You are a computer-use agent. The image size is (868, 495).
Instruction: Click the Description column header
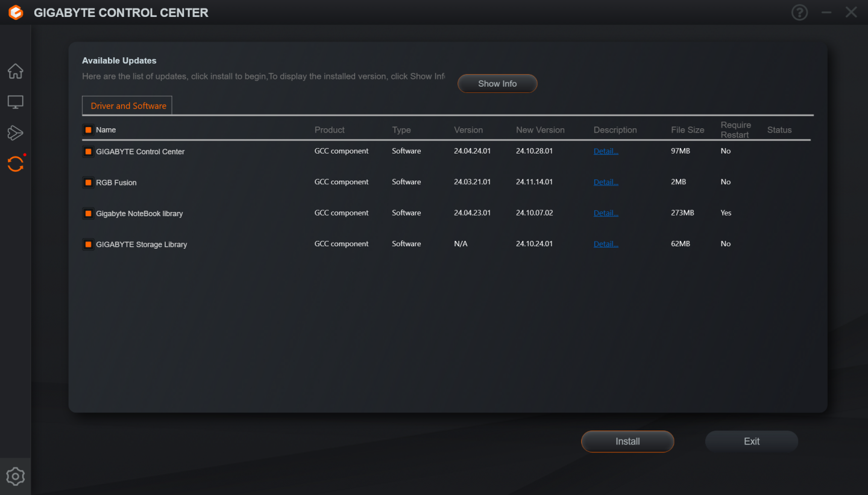point(615,130)
